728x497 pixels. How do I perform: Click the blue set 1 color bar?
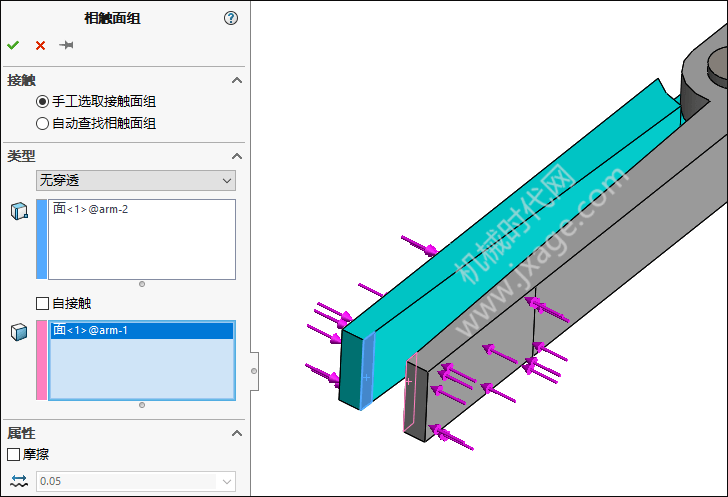click(x=41, y=239)
